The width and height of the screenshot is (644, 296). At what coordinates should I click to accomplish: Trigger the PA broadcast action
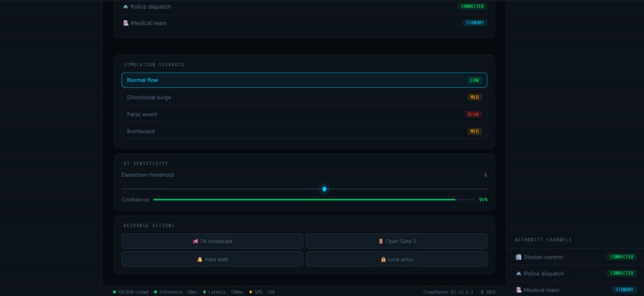(213, 241)
